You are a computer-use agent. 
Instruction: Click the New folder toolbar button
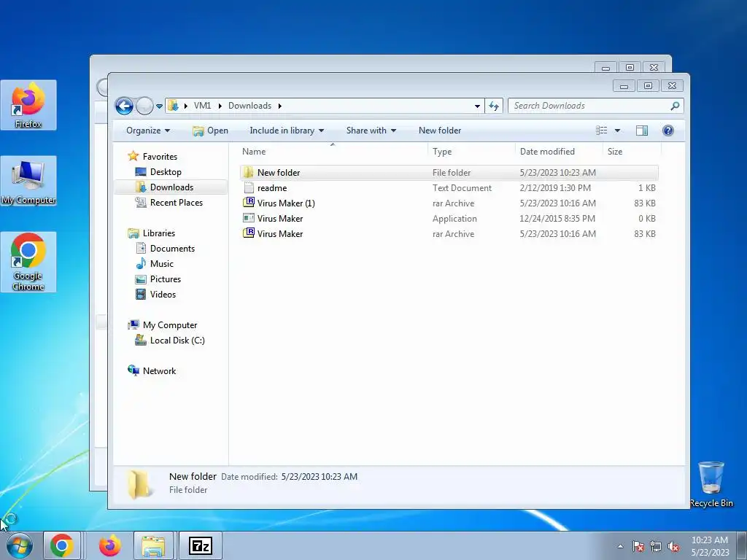pyautogui.click(x=440, y=131)
